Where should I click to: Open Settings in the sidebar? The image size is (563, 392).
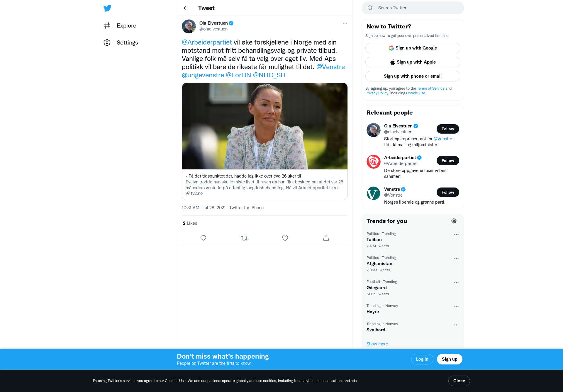coord(121,42)
